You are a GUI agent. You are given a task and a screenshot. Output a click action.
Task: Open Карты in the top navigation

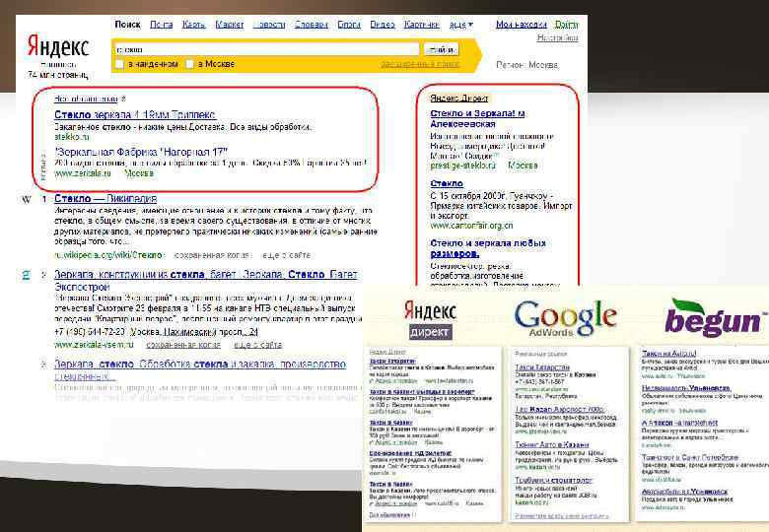coord(193,25)
